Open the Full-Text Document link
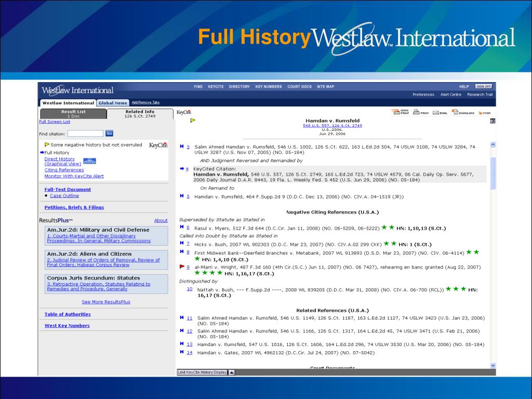 pos(68,190)
